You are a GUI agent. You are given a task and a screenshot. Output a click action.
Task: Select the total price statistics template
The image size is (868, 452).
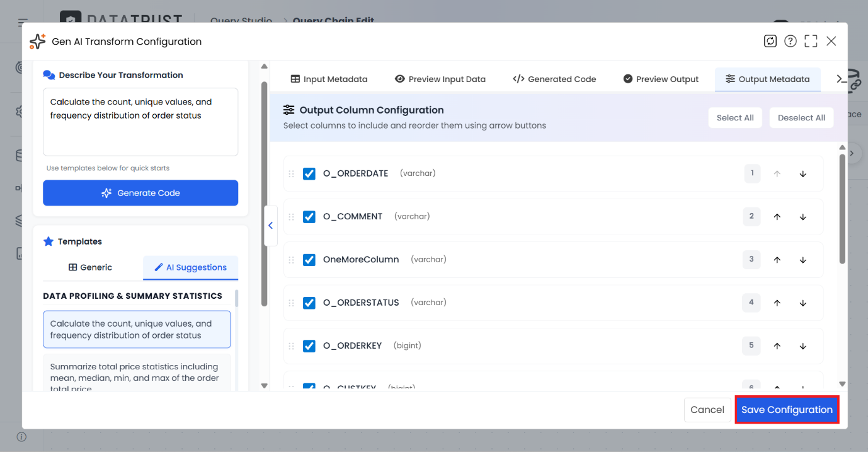pos(137,373)
